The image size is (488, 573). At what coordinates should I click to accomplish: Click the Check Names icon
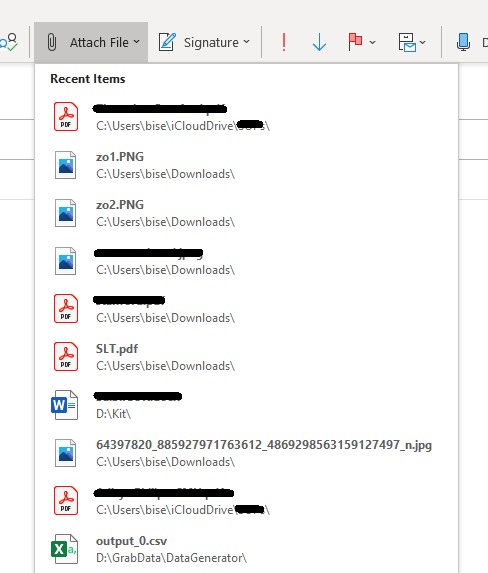pyautogui.click(x=9, y=42)
